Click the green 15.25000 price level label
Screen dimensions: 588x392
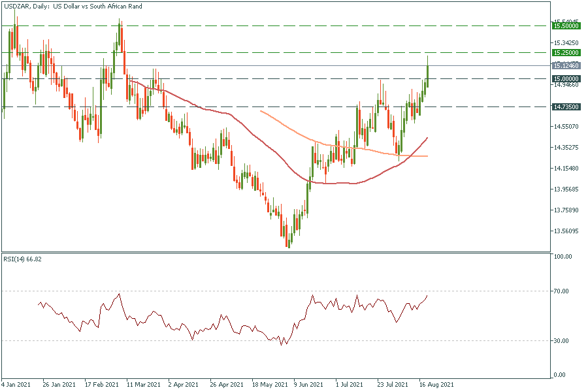566,52
